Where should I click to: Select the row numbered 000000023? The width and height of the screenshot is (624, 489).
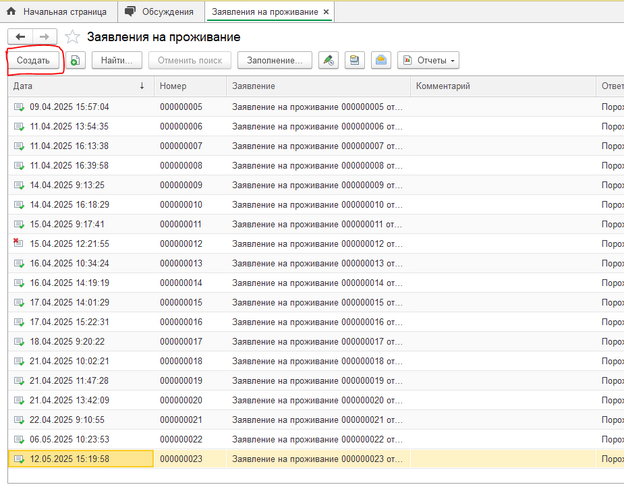click(316, 459)
